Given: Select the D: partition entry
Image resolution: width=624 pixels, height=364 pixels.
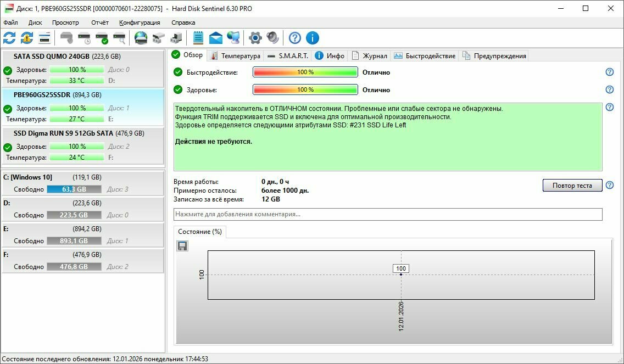Looking at the screenshot, I should [83, 209].
